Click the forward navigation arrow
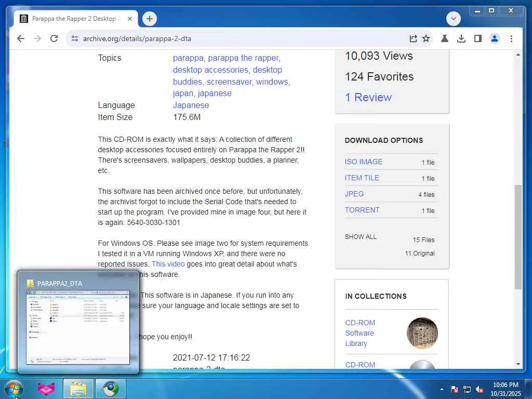 tap(37, 38)
